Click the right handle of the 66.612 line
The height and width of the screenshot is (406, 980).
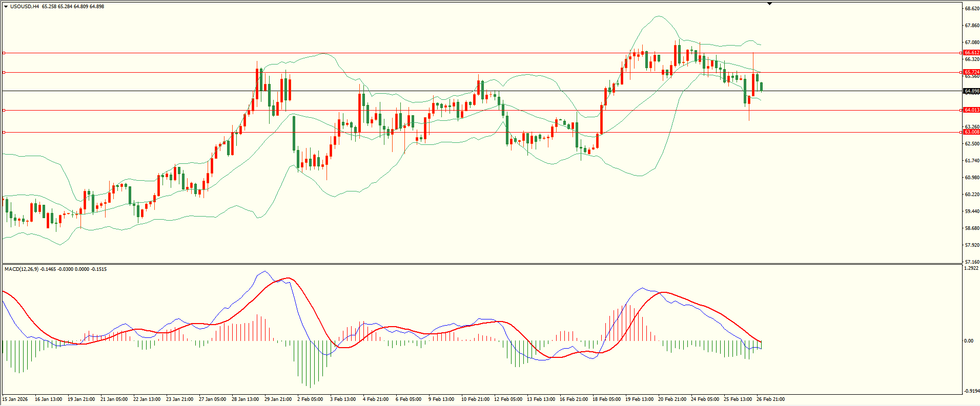point(960,53)
